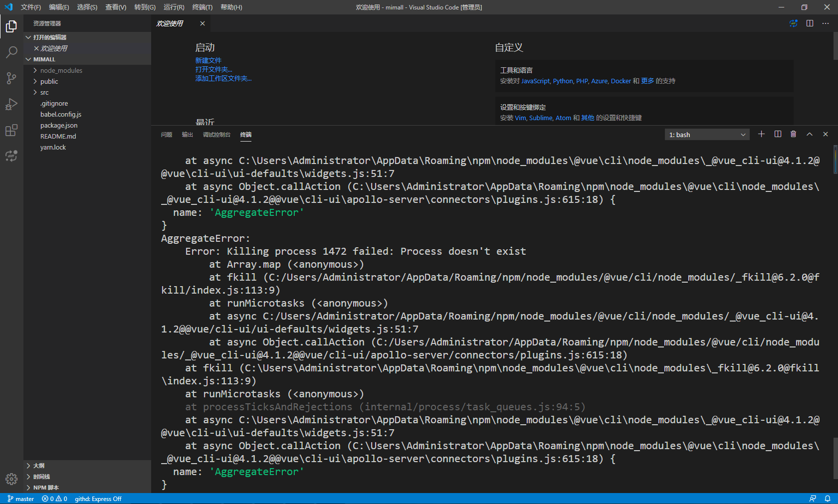Open the yarn.lock file
The image size is (838, 504).
[87, 147]
